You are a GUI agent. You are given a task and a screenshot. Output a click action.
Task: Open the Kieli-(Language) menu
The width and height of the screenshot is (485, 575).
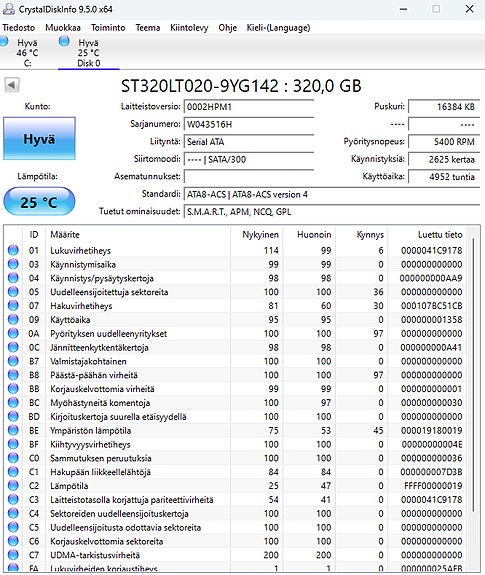coord(278,28)
